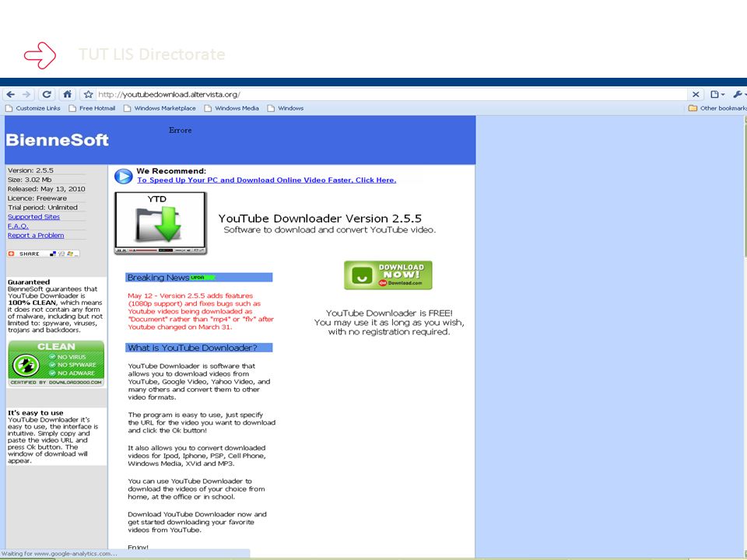Click the Waiting for google-analytics status text

coord(59,553)
